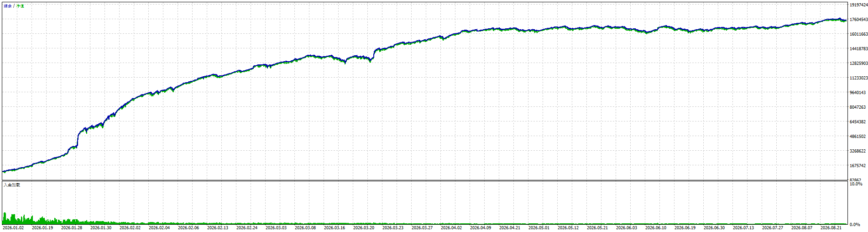
Task: Select the 6454382 axis value
Action: 858,122
